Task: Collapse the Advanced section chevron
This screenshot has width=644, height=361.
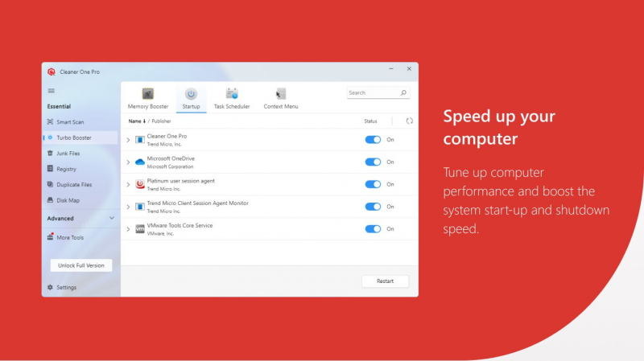Action: (x=112, y=218)
